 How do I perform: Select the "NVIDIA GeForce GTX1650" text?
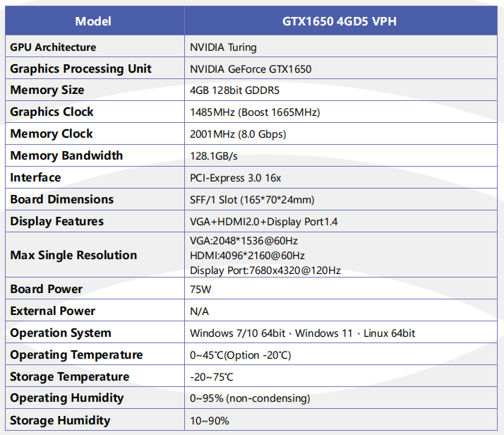[x=251, y=69]
